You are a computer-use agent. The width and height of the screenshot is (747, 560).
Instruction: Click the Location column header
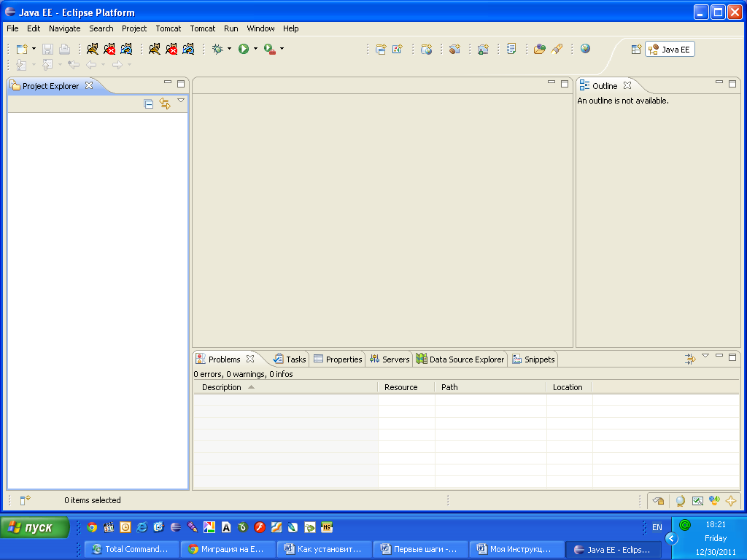[x=569, y=387]
